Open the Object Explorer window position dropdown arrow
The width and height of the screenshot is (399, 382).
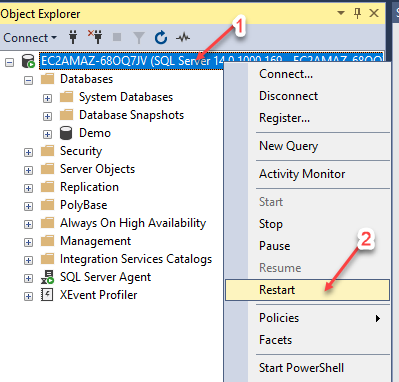[x=341, y=13]
